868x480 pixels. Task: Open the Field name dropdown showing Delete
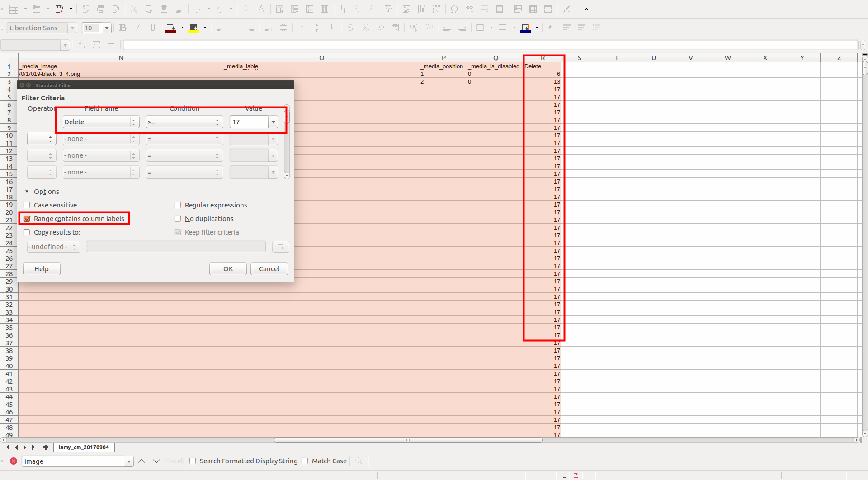click(x=101, y=122)
